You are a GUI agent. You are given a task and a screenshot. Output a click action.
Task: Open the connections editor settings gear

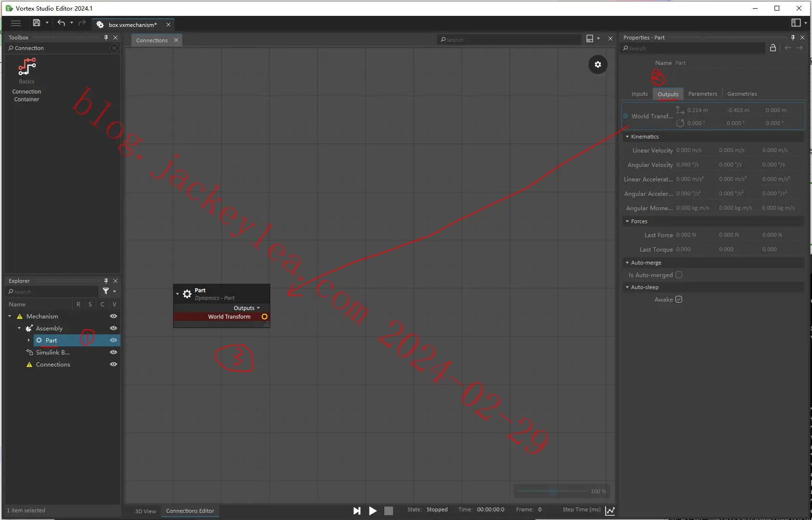597,64
